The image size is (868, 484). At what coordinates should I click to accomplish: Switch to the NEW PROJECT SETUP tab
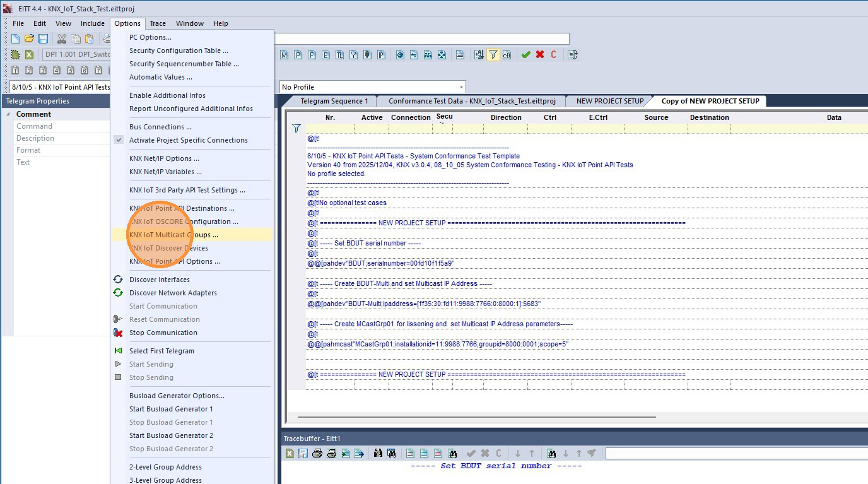coord(610,101)
